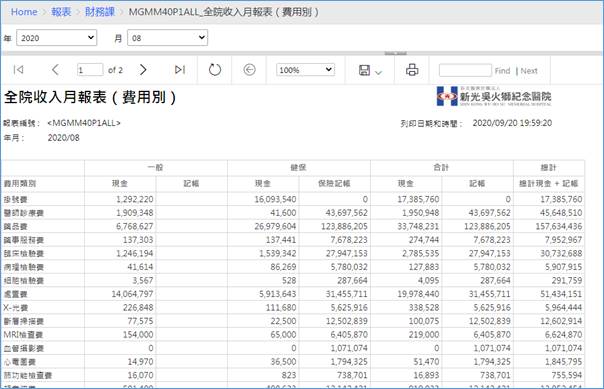Viewport: 604px width, 389px height.
Task: Select print timestamp 2020/09/20 19:59:20
Action: coord(512,123)
